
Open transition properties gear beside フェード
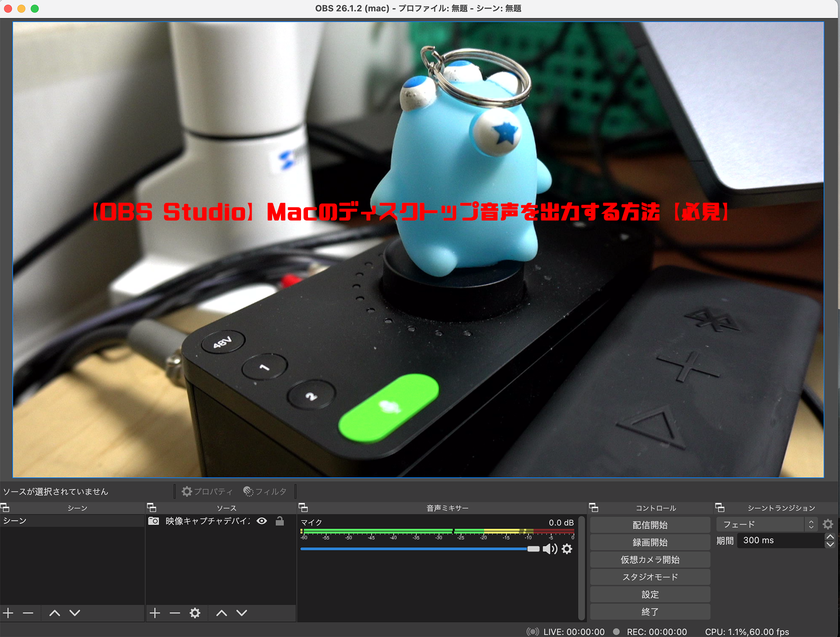[828, 524]
